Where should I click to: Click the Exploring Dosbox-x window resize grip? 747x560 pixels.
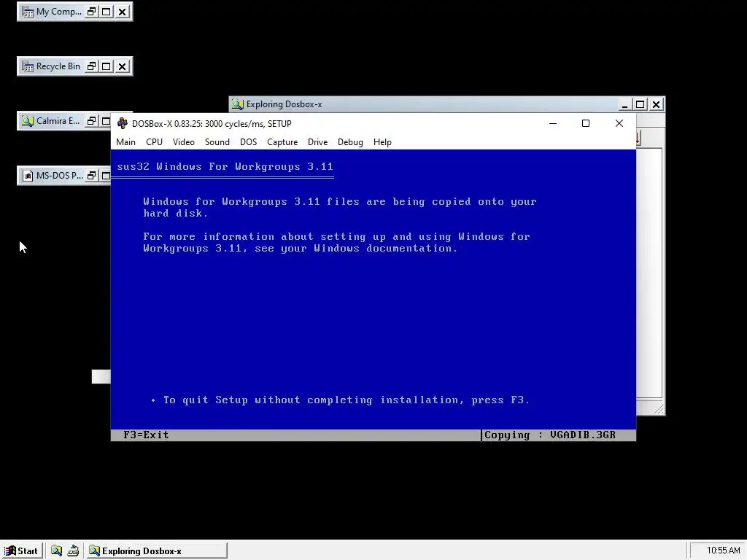coord(658,408)
